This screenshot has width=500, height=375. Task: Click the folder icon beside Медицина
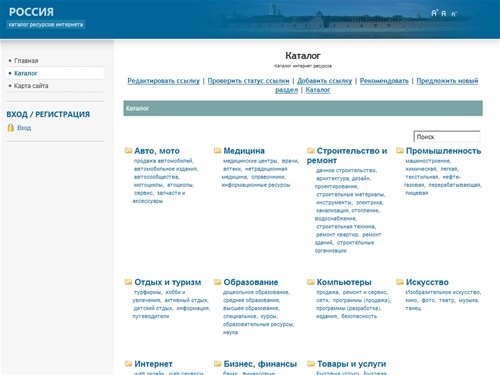pyautogui.click(x=218, y=151)
